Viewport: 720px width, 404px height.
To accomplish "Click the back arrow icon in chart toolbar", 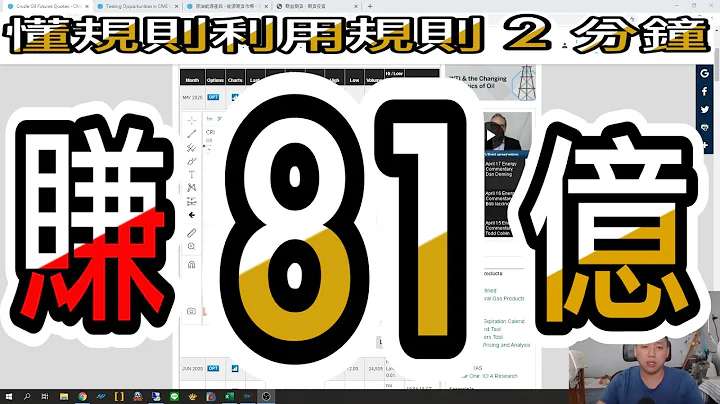I will 191,215.
